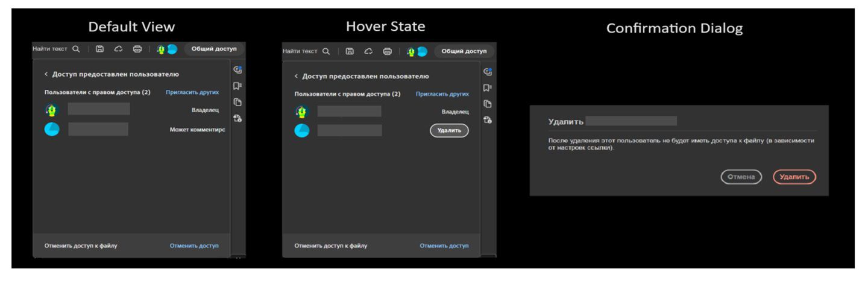Click the printer icon in Hover State toolbar
Image resolution: width=868 pixels, height=281 pixels.
(x=388, y=51)
